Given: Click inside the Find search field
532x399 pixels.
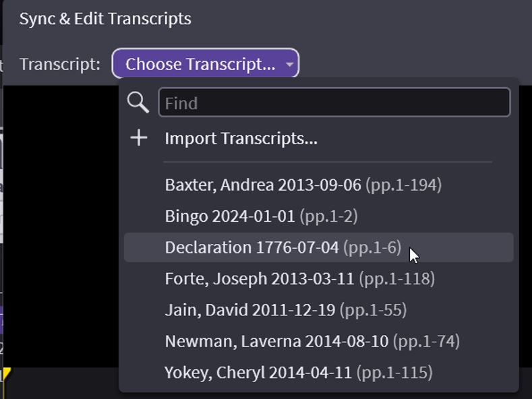Looking at the screenshot, I should point(334,103).
